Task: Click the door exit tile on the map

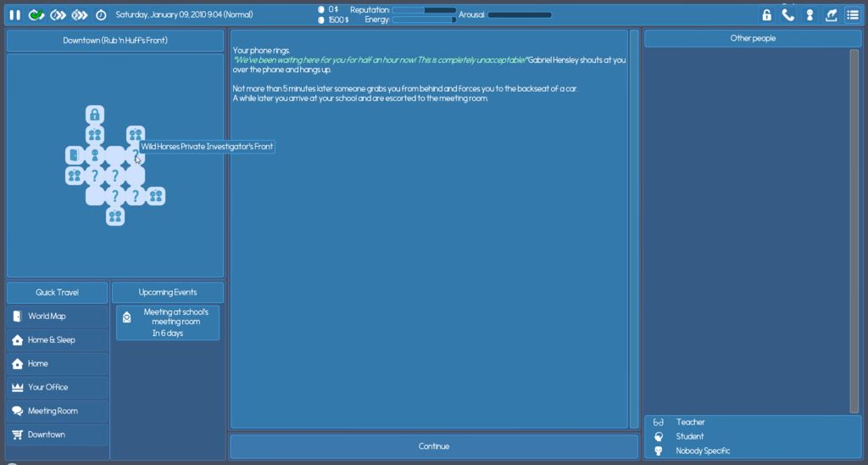Action: [75, 155]
